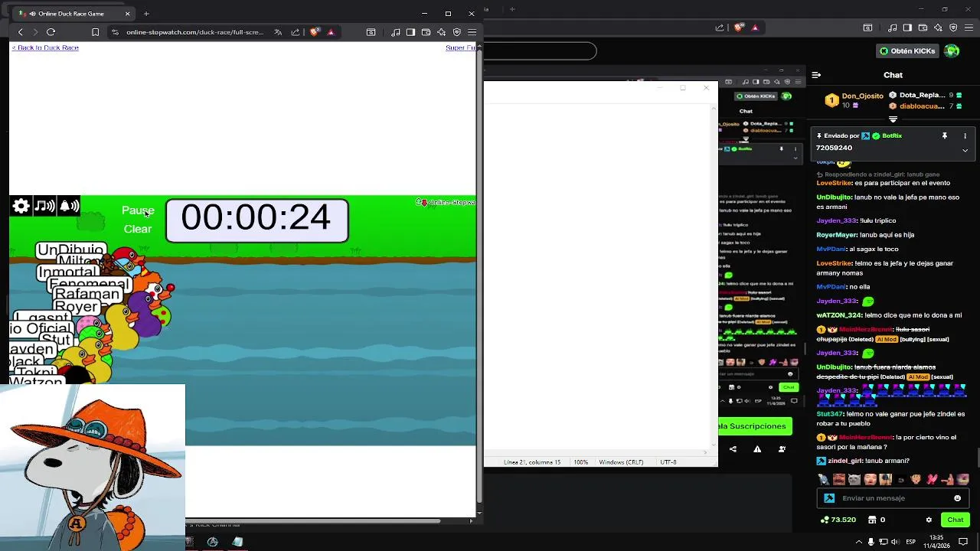
Task: Open the VPN shield icon
Action: pyautogui.click(x=457, y=32)
